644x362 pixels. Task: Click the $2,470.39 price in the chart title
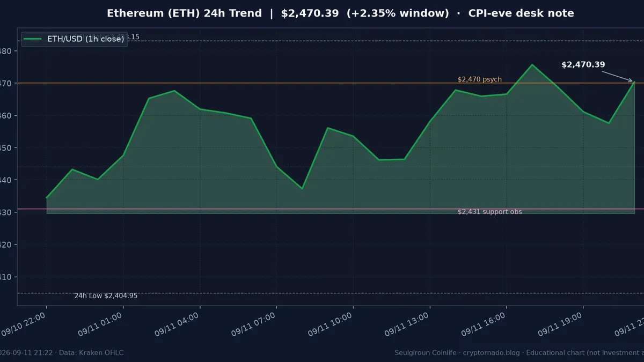310,13
